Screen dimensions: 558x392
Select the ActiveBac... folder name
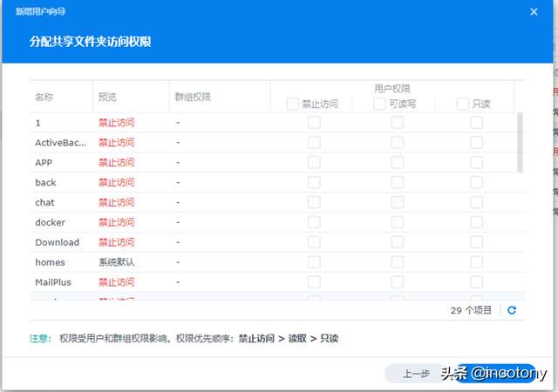[60, 143]
